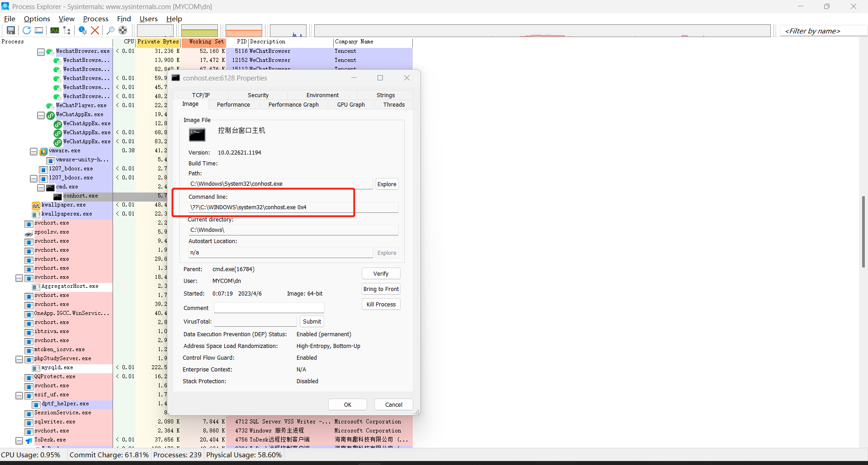Collapse the vmware.exe tree node

pos(33,151)
